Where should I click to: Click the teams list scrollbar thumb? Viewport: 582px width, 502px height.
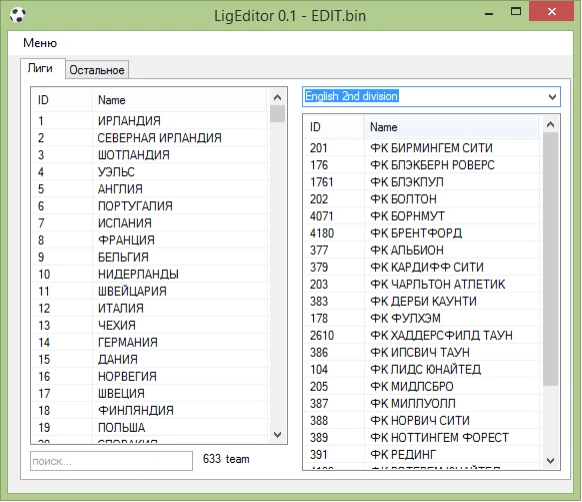coord(550,259)
